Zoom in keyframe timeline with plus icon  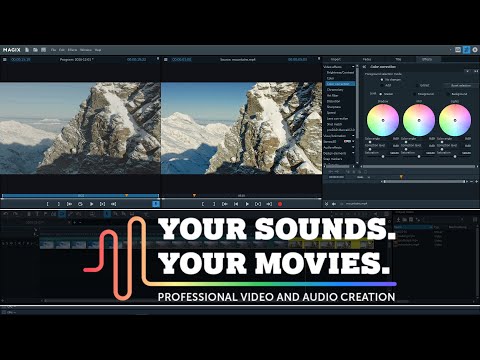pyautogui.click(x=477, y=182)
